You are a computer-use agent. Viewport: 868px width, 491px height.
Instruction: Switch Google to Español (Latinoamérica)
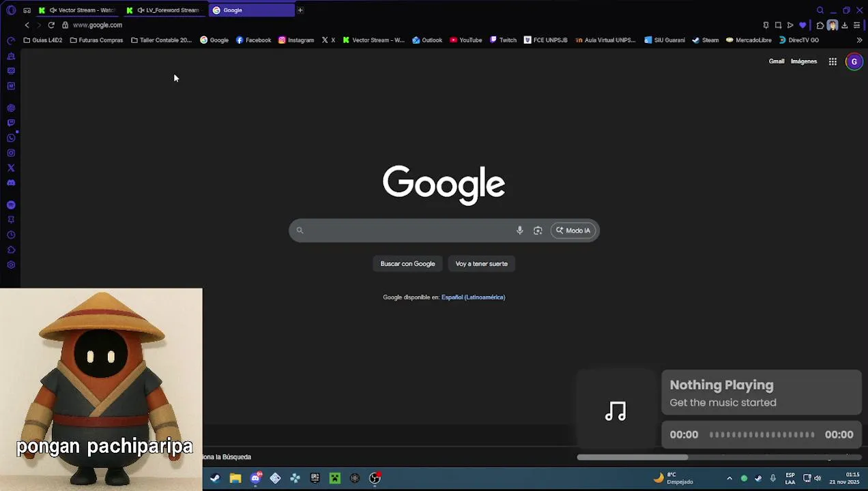pos(473,297)
